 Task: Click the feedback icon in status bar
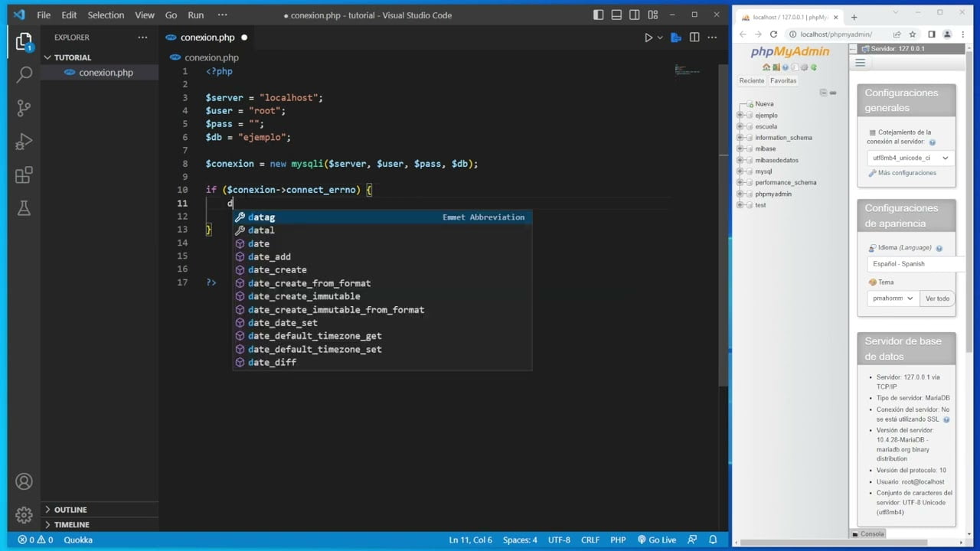(694, 540)
